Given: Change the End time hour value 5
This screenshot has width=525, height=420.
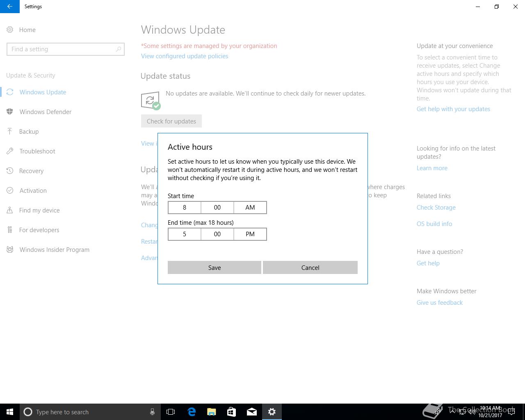Looking at the screenshot, I should [x=185, y=234].
